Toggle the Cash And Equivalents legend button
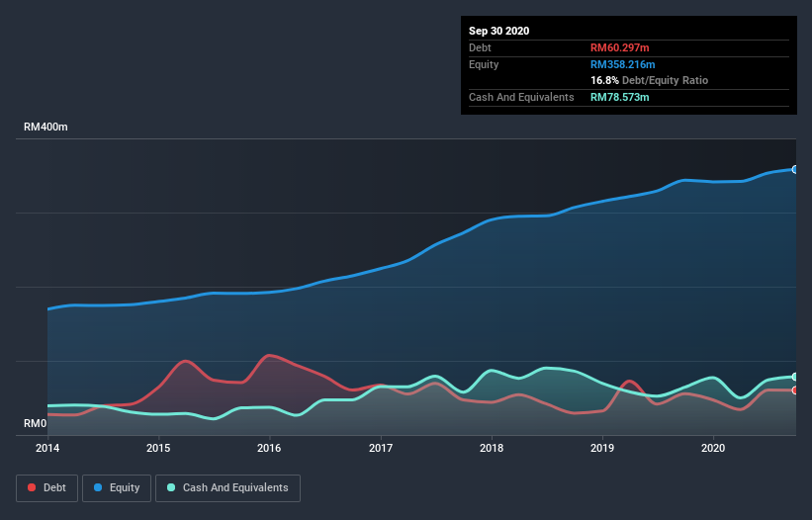This screenshot has height=520, width=812. point(227,488)
